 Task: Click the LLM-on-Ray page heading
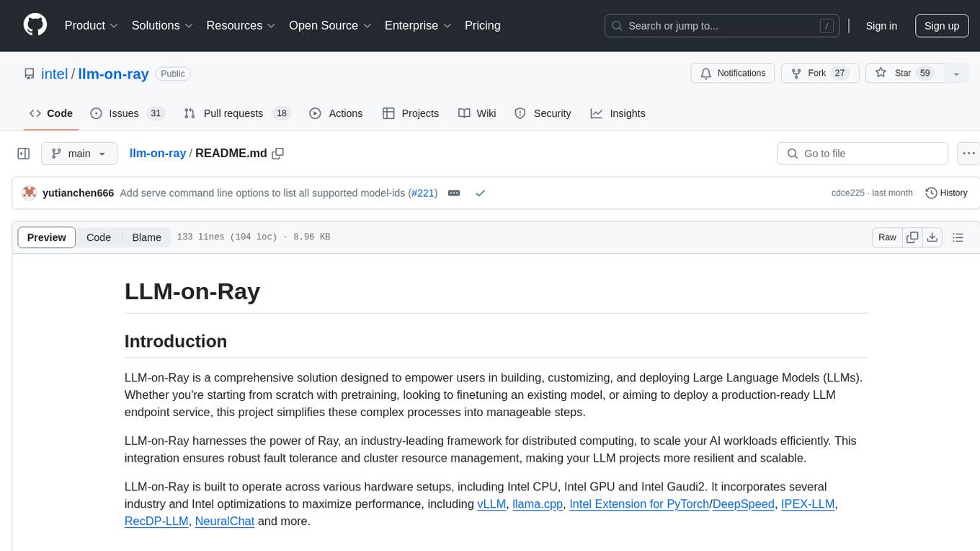(x=192, y=291)
